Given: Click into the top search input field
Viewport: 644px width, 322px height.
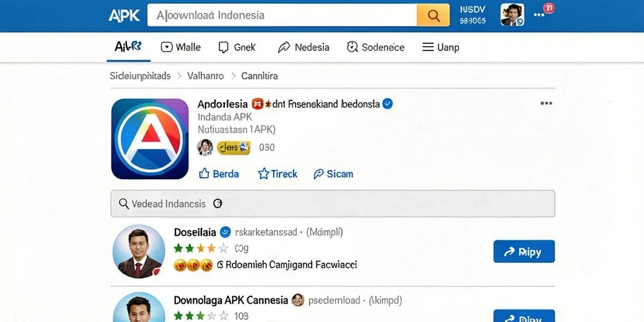Looking at the screenshot, I should [282, 15].
